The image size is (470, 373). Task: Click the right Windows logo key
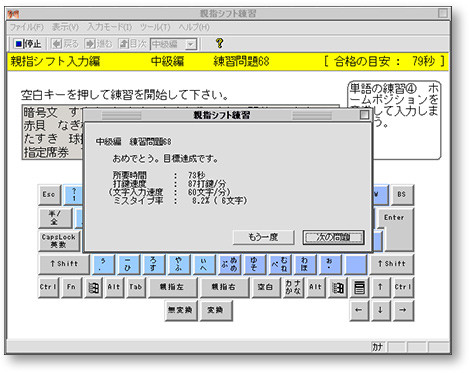click(338, 287)
